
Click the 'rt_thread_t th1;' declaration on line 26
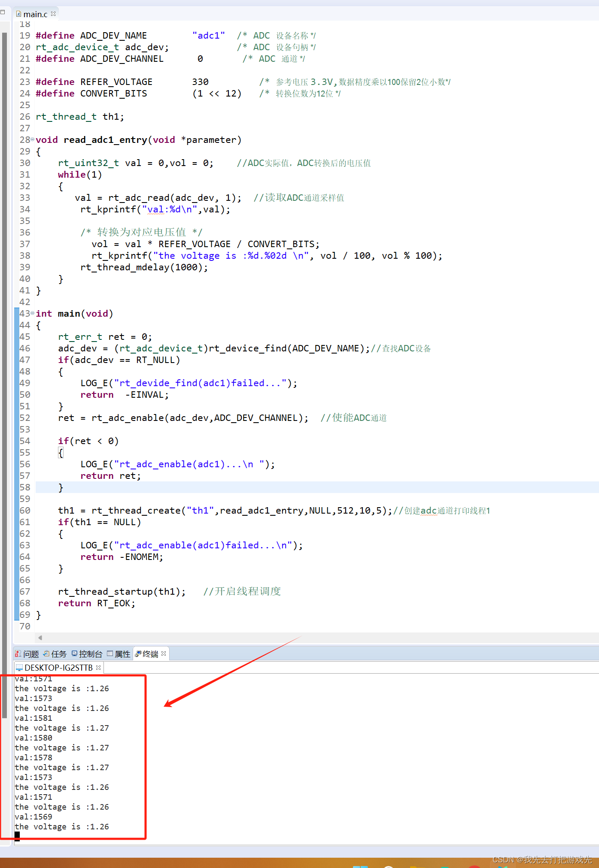tap(80, 117)
